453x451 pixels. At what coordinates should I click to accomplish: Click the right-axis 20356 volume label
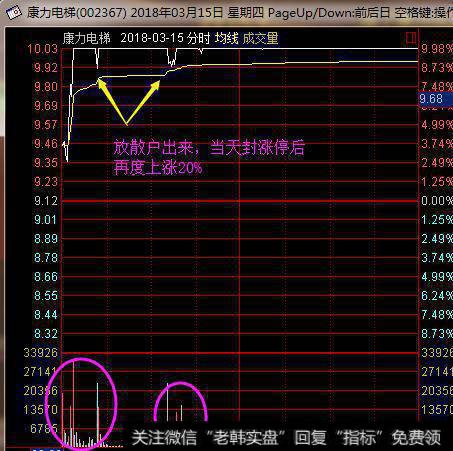(437, 391)
